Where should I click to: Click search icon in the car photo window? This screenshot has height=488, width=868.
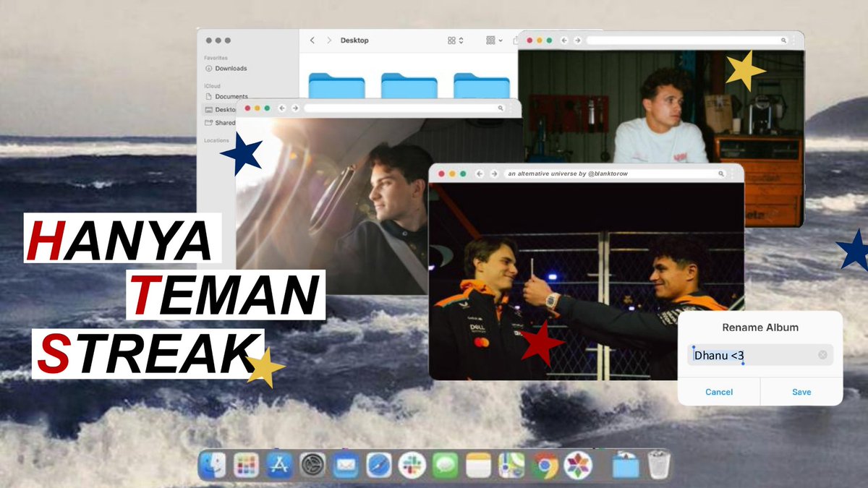pyautogui.click(x=500, y=108)
